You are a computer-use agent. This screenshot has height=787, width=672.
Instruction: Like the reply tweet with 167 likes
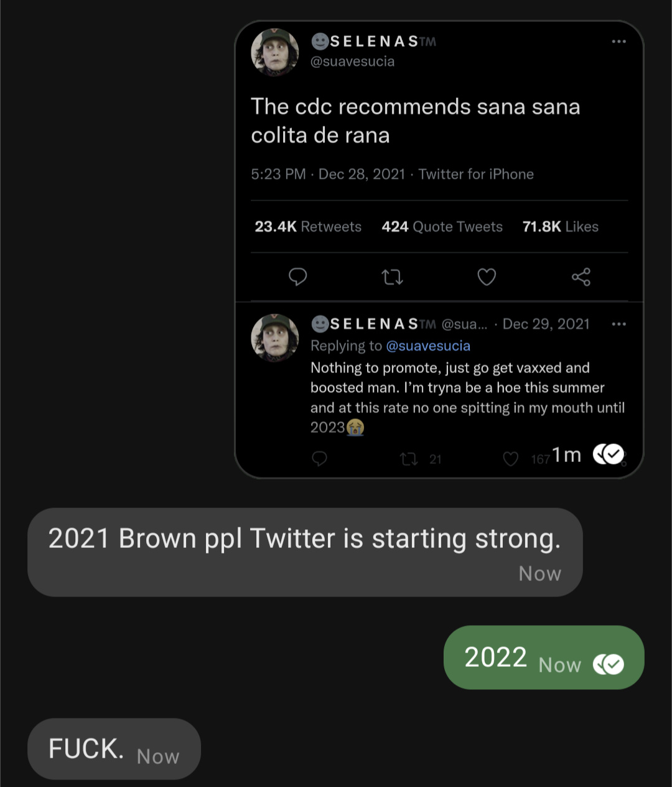click(x=510, y=459)
